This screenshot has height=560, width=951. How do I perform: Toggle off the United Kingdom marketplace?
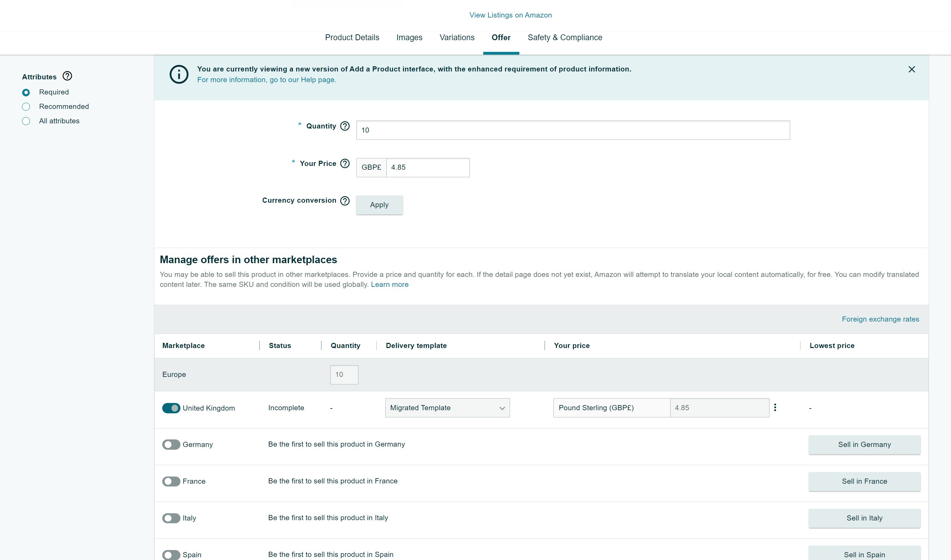tap(171, 408)
